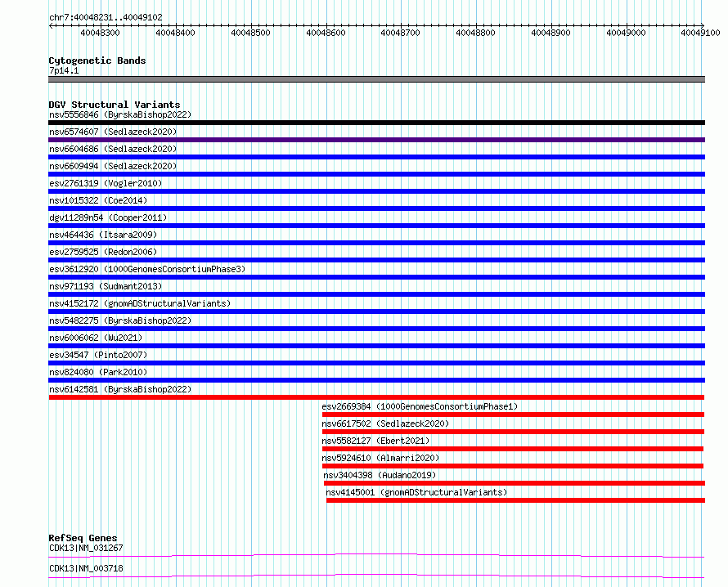Click the Cytogenetic Bands track heading

click(97, 60)
